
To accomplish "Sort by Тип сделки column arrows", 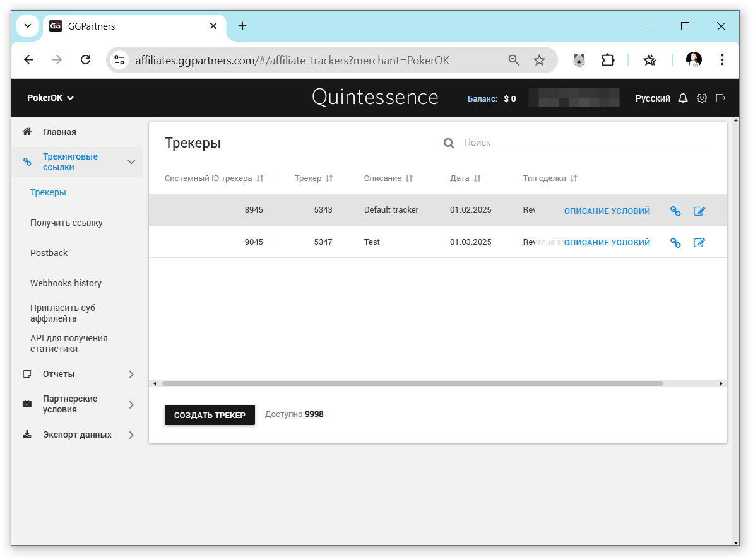I will pos(574,178).
